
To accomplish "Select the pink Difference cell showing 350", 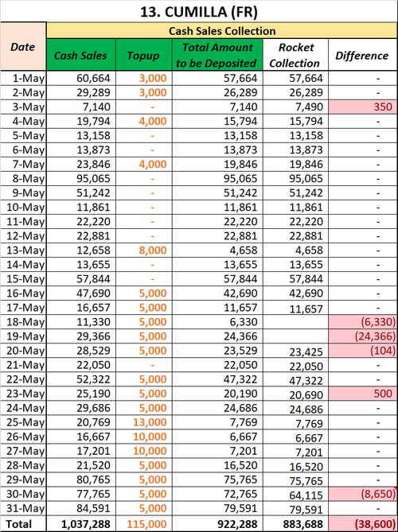I will pyautogui.click(x=363, y=107).
